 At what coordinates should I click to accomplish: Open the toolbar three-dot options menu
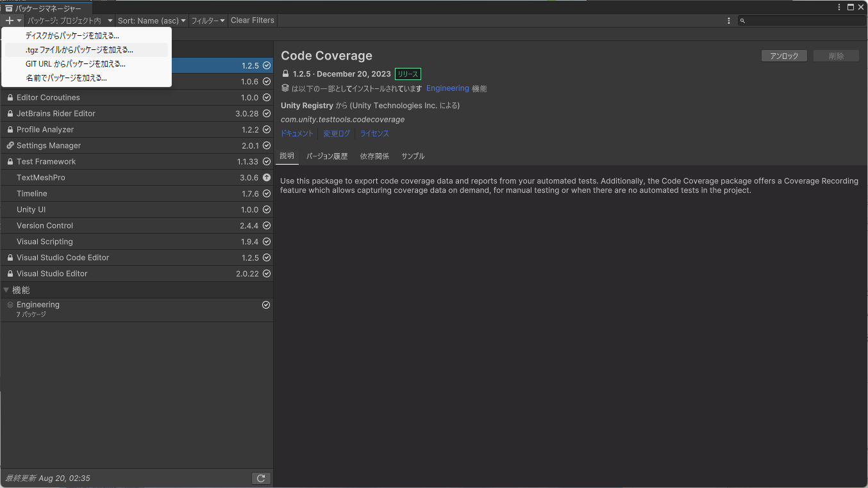pyautogui.click(x=729, y=20)
